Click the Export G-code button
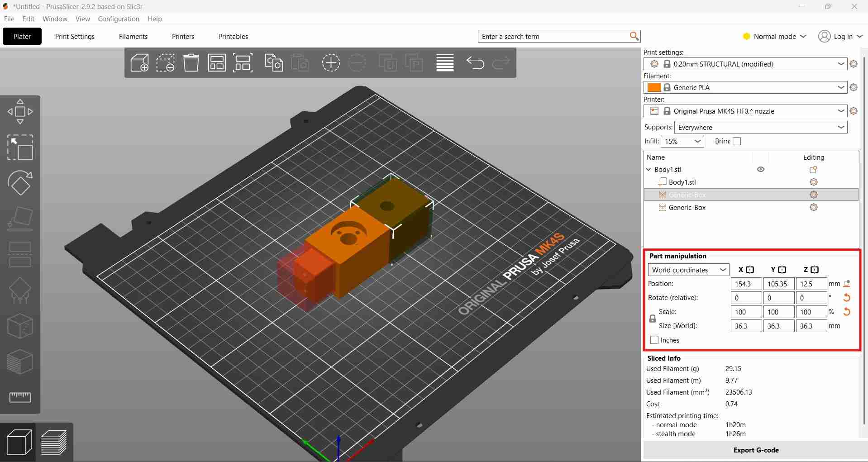868x462 pixels. [x=755, y=450]
